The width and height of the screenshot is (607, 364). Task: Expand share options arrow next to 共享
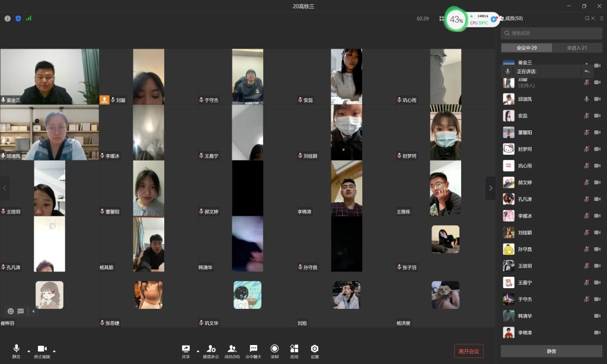tap(198, 351)
